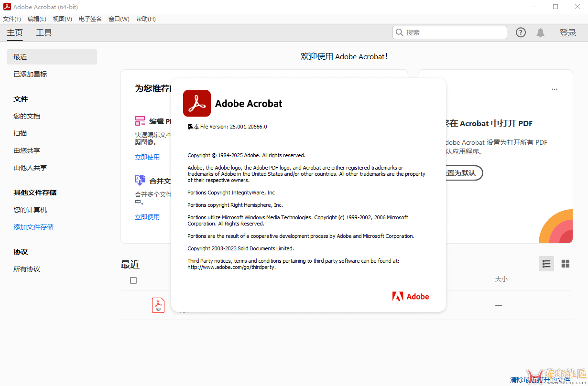Click the Adobe logo at dialog bottom
The height and width of the screenshot is (386, 588).
click(411, 297)
